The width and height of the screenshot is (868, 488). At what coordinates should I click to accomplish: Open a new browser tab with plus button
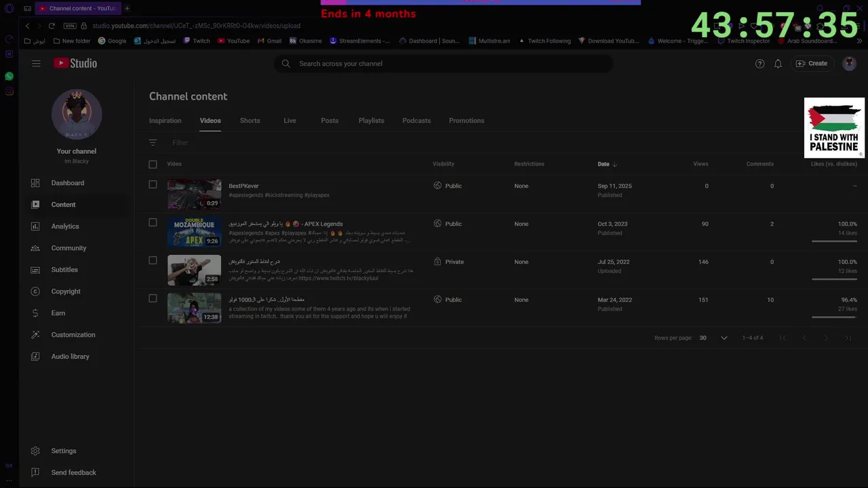[x=127, y=8]
